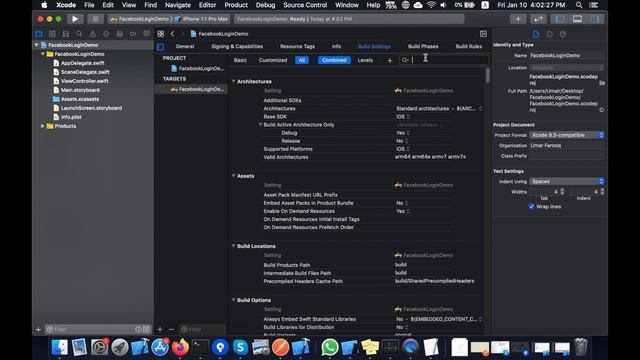Run the project with the Play button
Viewport: 640px width, 360px height.
click(75, 19)
